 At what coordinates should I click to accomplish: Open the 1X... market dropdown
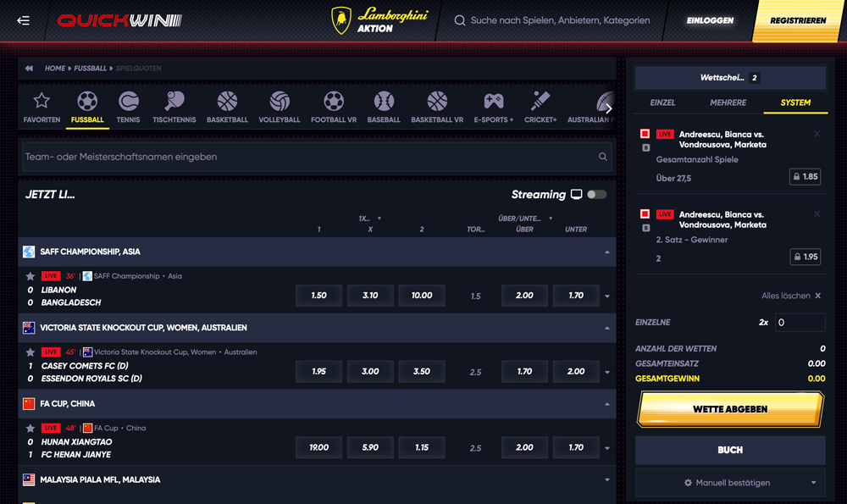[x=369, y=219]
